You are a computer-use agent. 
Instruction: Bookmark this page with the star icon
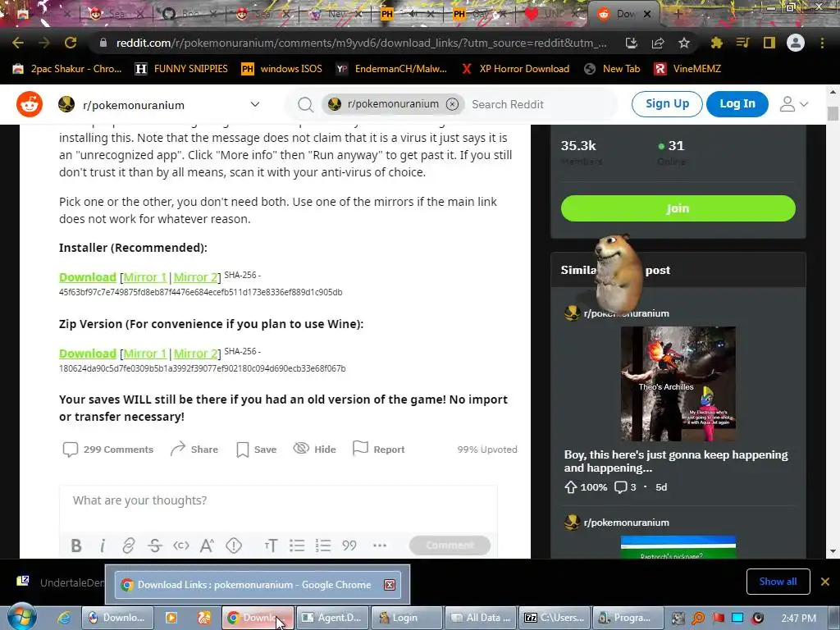(x=684, y=43)
